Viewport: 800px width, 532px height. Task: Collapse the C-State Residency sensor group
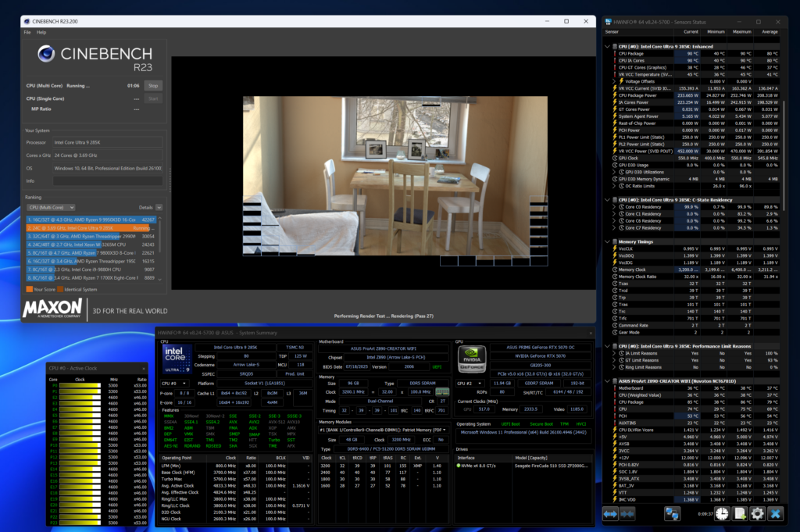pos(607,200)
